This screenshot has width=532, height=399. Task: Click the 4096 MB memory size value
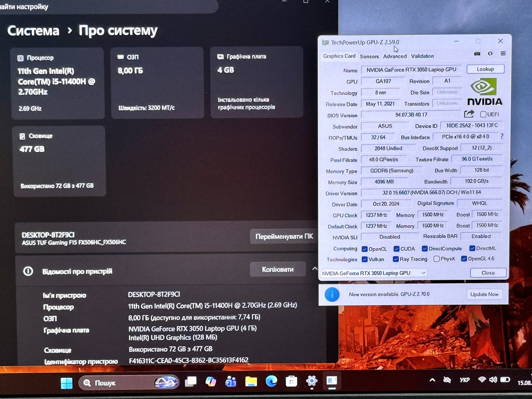tap(384, 182)
